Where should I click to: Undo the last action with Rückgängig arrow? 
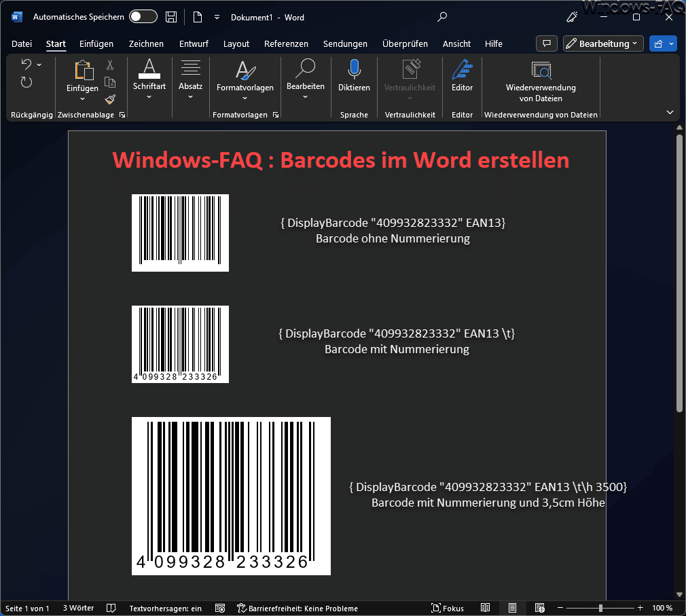(x=26, y=65)
